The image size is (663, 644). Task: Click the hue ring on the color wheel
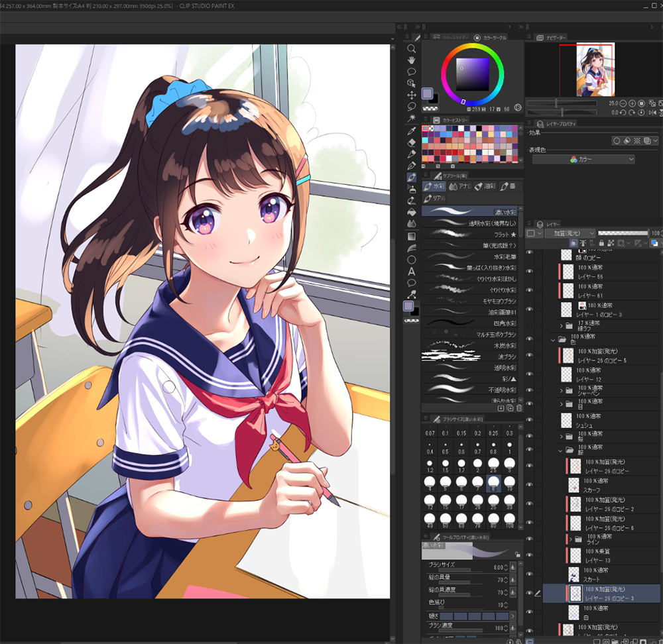pyautogui.click(x=473, y=52)
